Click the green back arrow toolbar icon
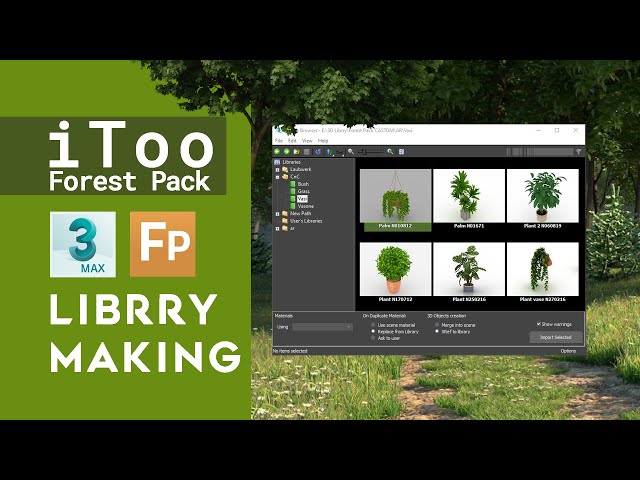The image size is (640, 480). click(x=277, y=151)
